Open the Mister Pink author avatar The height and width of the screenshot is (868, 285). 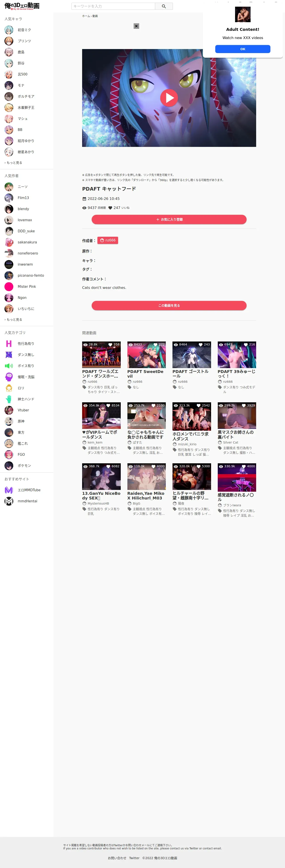[9, 287]
